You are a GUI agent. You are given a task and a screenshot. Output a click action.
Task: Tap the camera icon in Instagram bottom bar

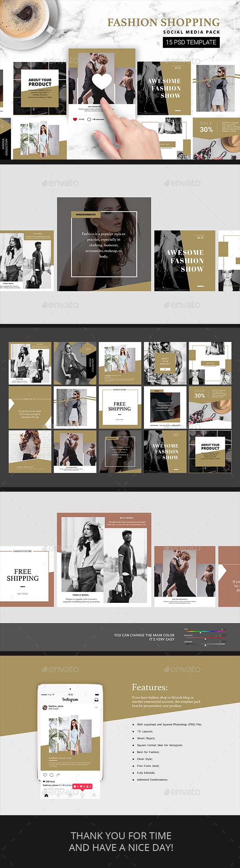[70, 795]
